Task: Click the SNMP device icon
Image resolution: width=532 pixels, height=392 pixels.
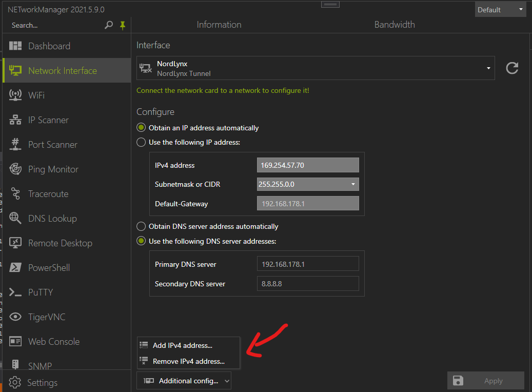Action: [x=15, y=364]
